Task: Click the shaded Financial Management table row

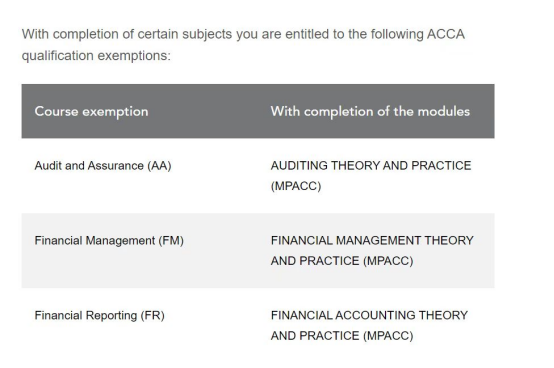Action: pos(258,251)
